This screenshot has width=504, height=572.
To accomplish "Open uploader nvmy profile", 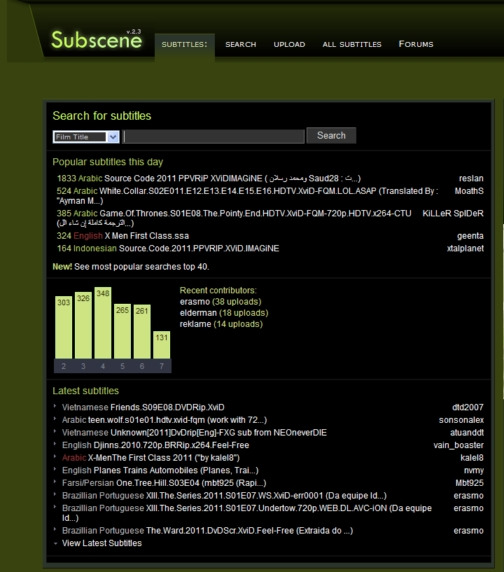I will [x=474, y=470].
